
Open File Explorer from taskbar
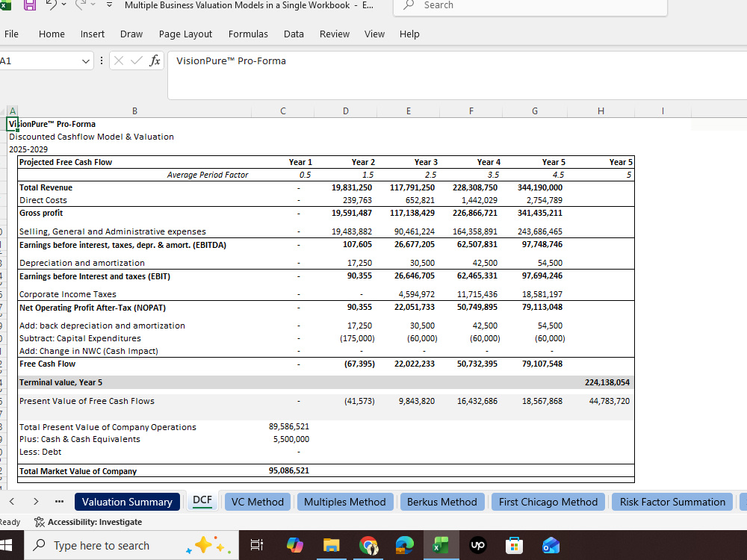[x=332, y=545]
